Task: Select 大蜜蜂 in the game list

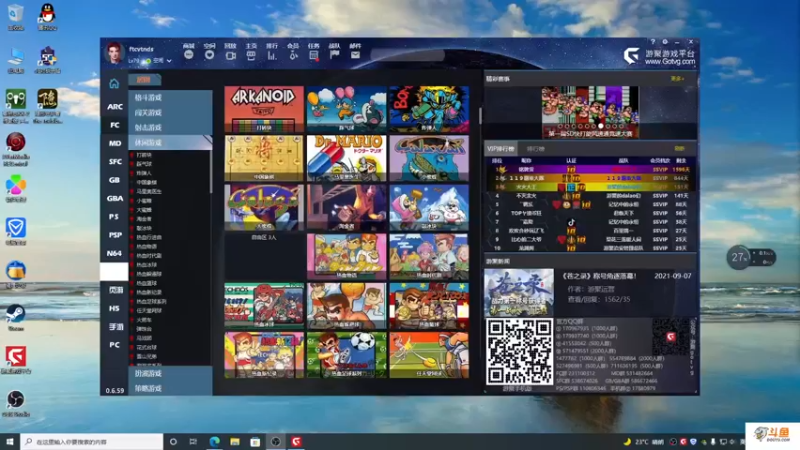Action: (144, 210)
